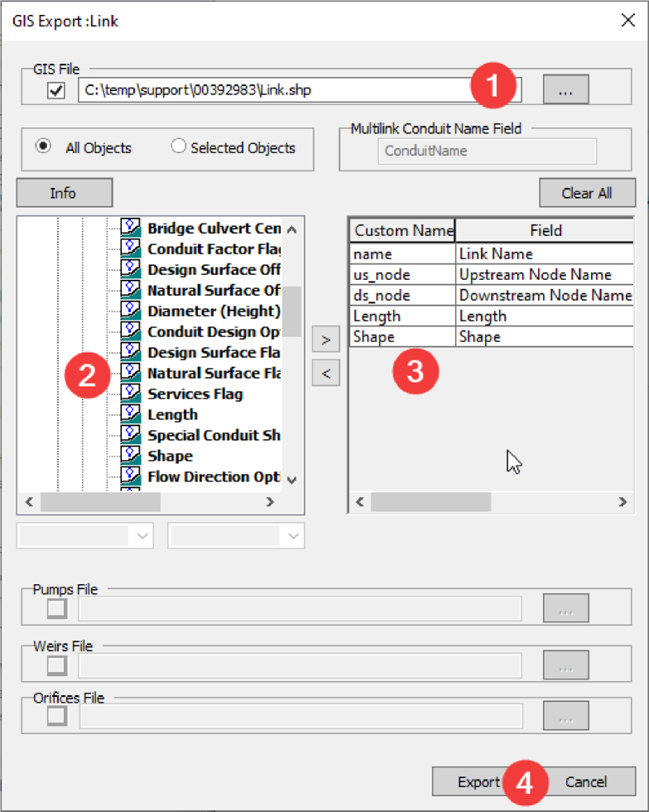This screenshot has width=649, height=812.
Task: Select the Shape row in field table
Action: [x=492, y=337]
